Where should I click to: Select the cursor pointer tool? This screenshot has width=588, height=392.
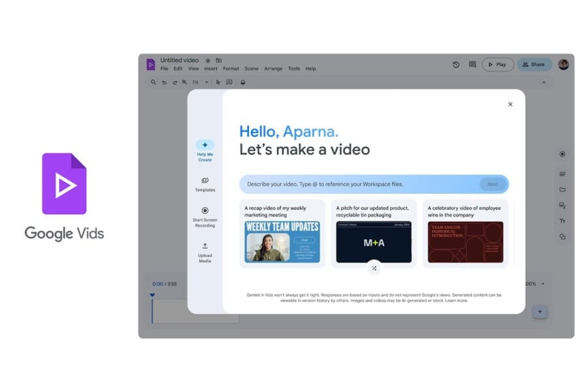coord(218,82)
